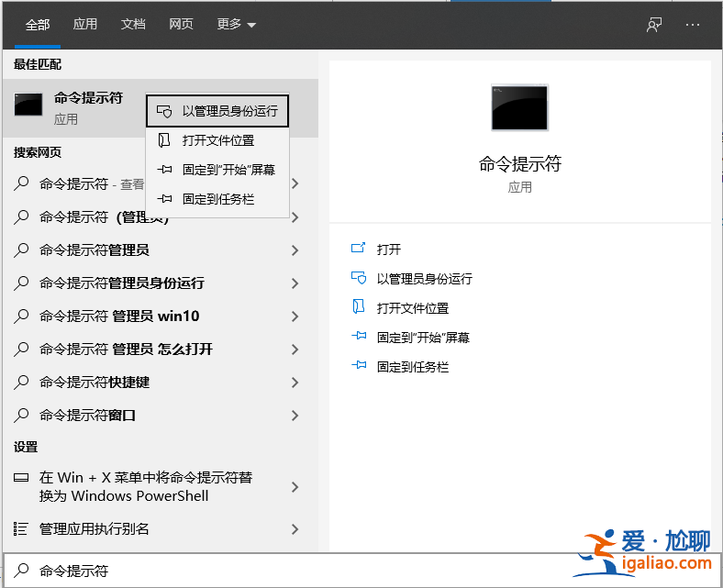This screenshot has width=723, height=588.
Task: Select suggestion 命令提示符管理员身份运行
Action: [x=122, y=283]
